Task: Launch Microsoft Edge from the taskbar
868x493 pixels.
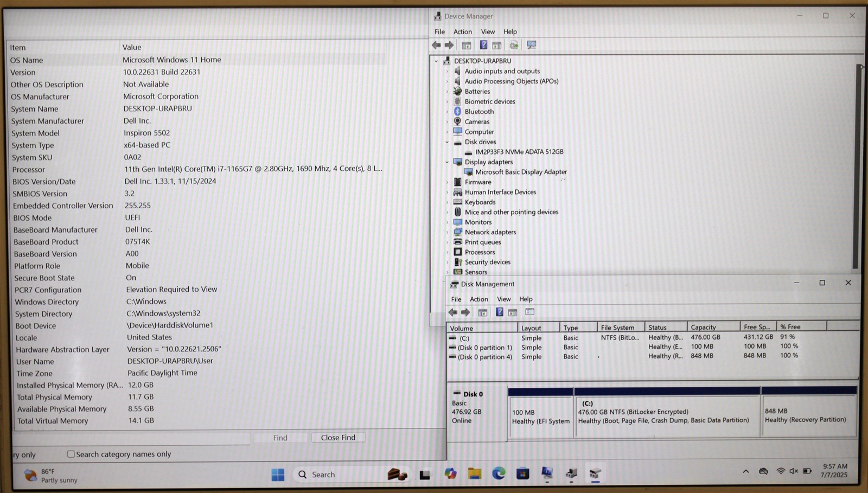Action: point(499,473)
